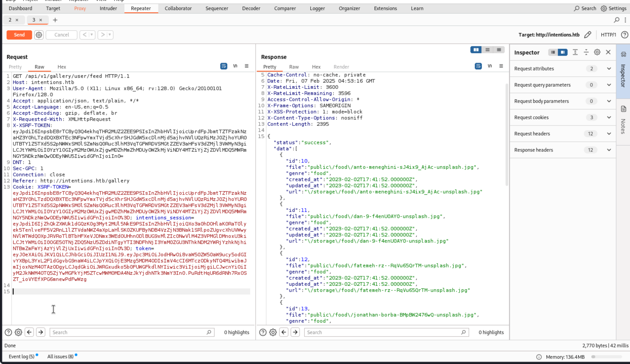630x364 pixels.
Task: Open the history forward dropdown arrow
Action: tap(109, 35)
